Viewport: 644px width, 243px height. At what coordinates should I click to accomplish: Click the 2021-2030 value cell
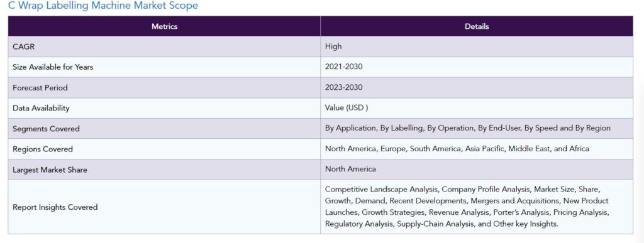[477, 67]
